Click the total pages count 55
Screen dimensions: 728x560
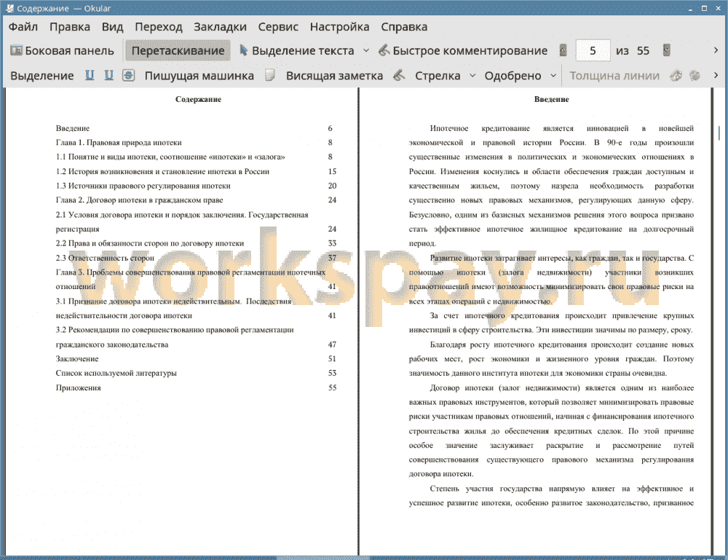643,51
